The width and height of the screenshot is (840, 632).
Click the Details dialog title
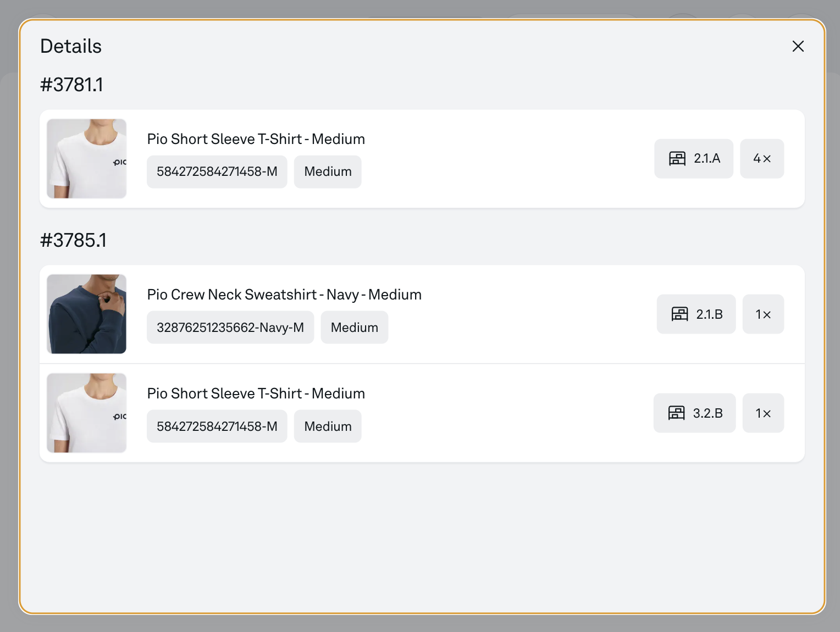pos(71,46)
